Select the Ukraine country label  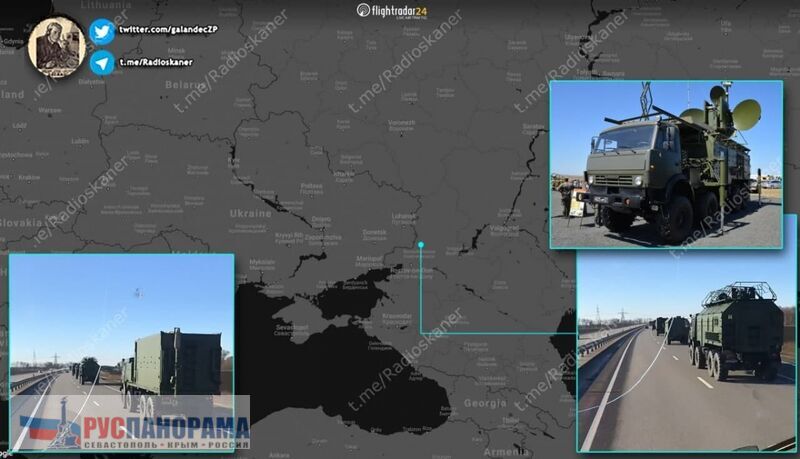pos(251,214)
